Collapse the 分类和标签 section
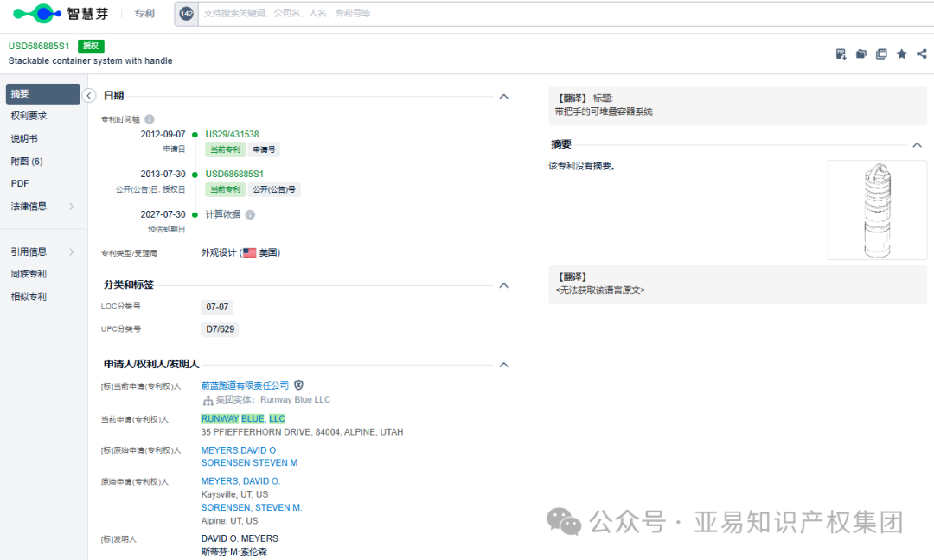This screenshot has height=560, width=934. [503, 285]
